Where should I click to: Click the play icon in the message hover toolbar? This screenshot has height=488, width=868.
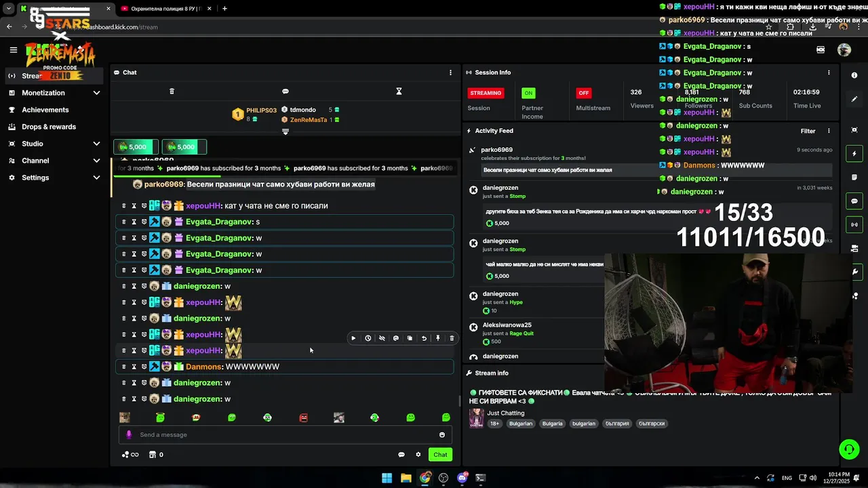353,338
